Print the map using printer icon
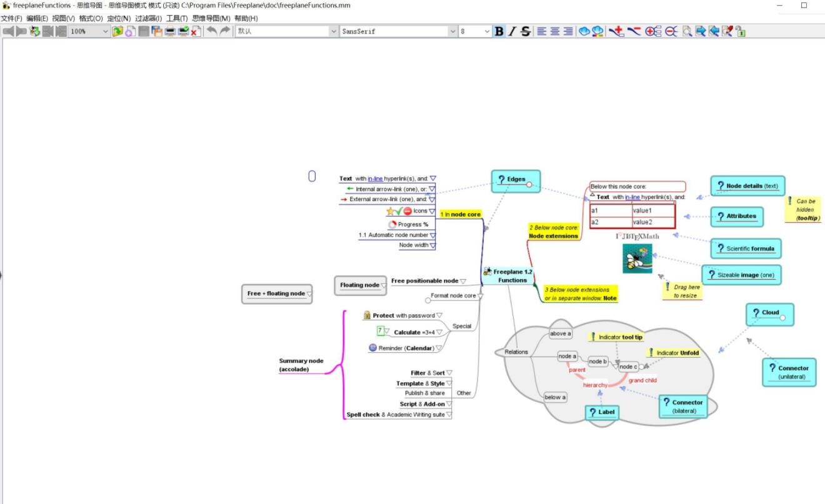825x504 pixels. (x=169, y=31)
